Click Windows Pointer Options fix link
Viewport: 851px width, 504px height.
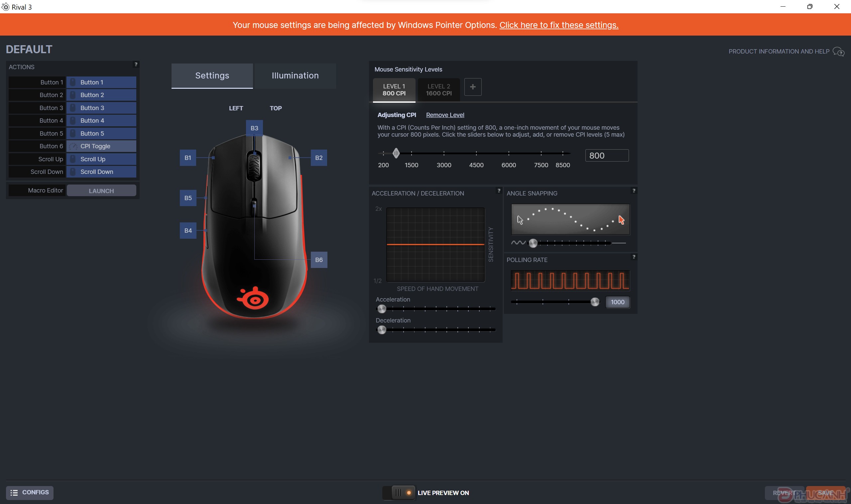pos(558,25)
